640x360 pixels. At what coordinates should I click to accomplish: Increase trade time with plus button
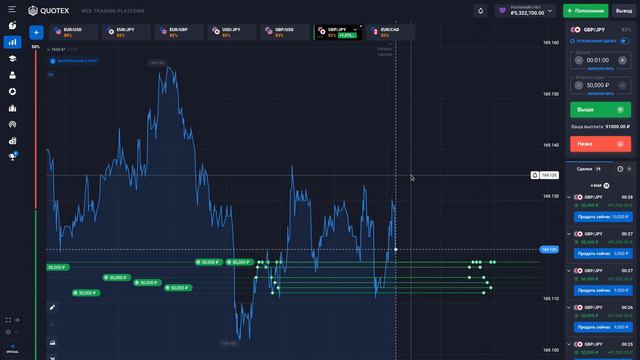point(622,60)
